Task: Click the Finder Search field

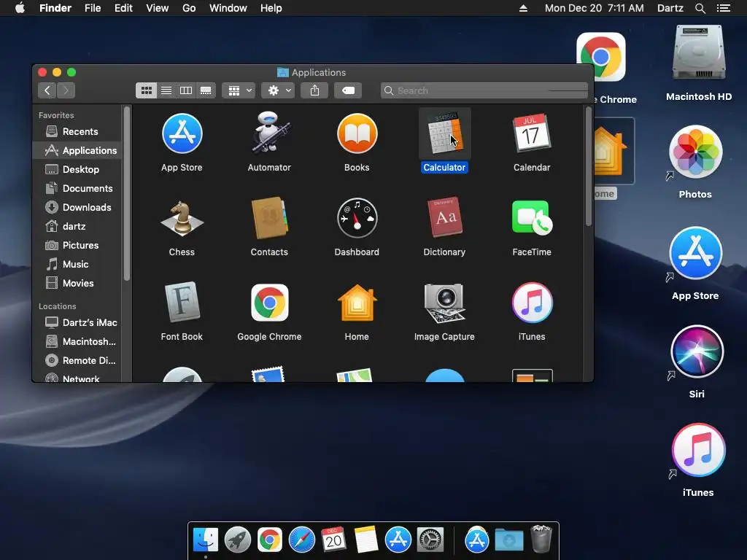Action: tap(484, 90)
